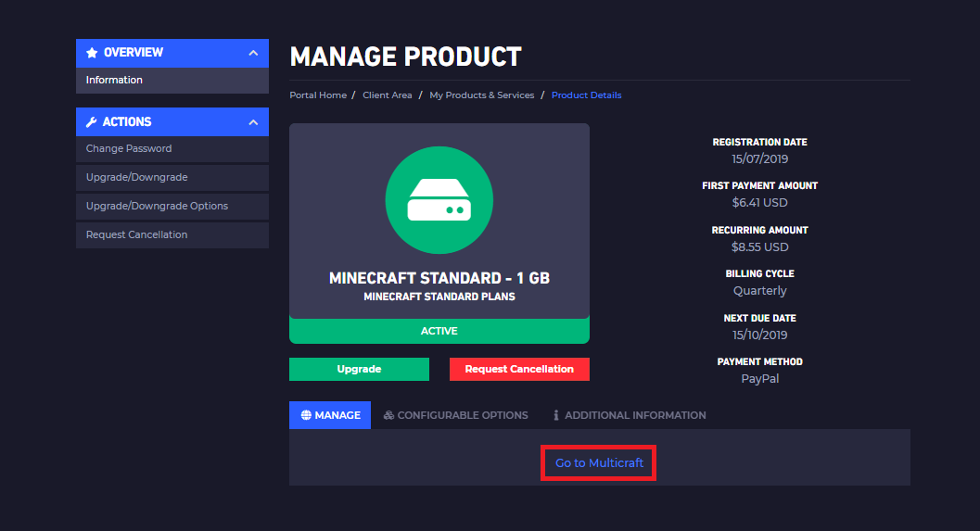Collapse the Overview panel chevron

point(253,53)
